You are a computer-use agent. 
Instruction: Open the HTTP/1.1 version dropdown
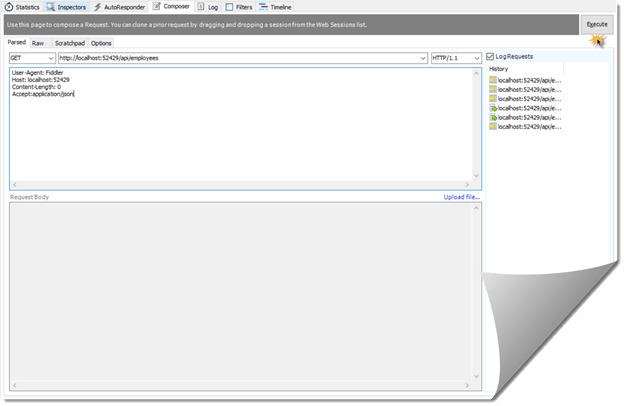click(456, 58)
